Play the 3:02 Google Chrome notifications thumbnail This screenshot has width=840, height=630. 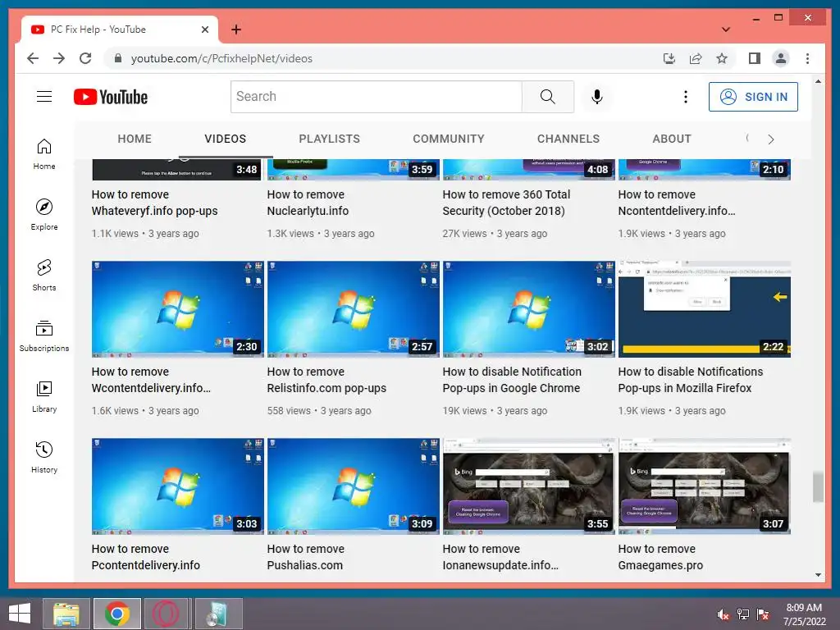pos(529,309)
